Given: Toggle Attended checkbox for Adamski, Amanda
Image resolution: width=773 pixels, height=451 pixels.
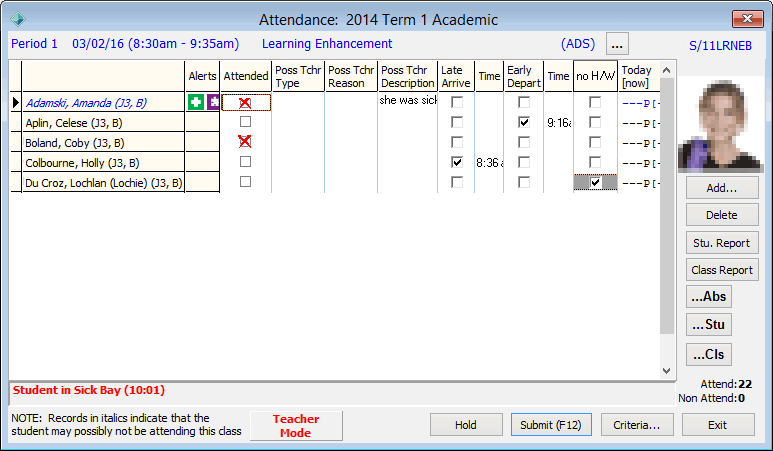Looking at the screenshot, I should coord(245,103).
